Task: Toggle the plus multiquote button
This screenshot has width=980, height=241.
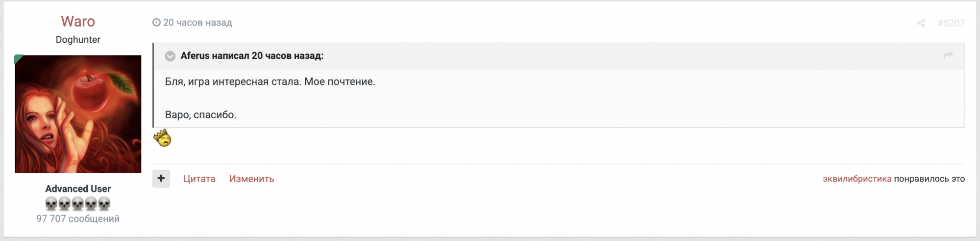Action: pyautogui.click(x=161, y=179)
